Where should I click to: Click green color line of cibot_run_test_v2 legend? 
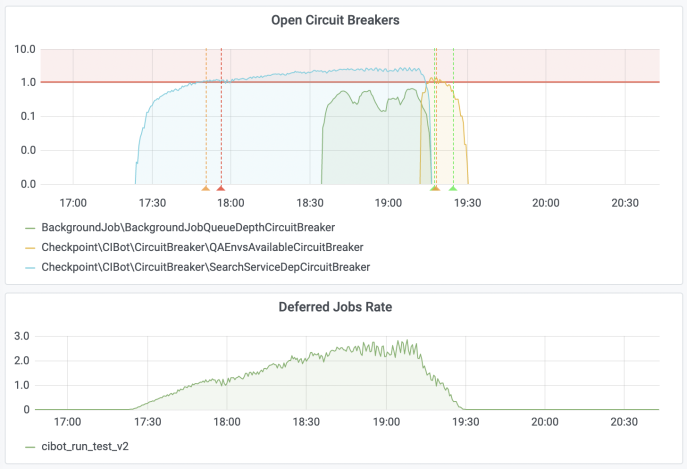click(x=30, y=447)
